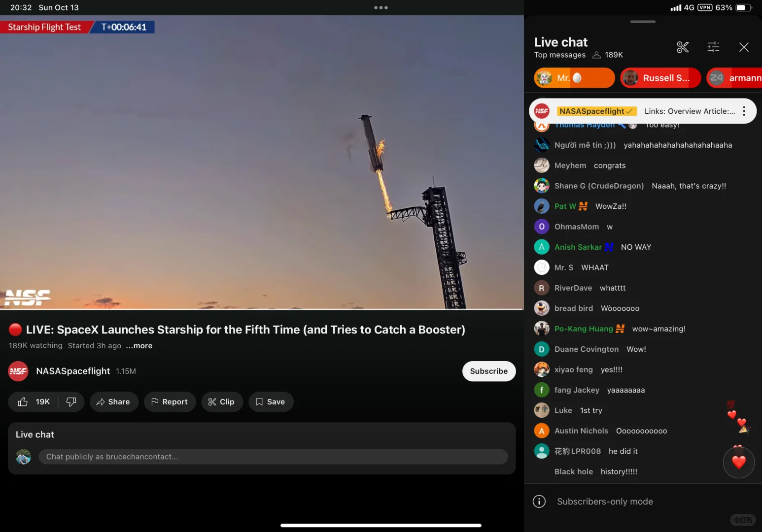Screen dimensions: 762x532
Task: Open the NASASpaceflight channel name link
Action: 73,371
